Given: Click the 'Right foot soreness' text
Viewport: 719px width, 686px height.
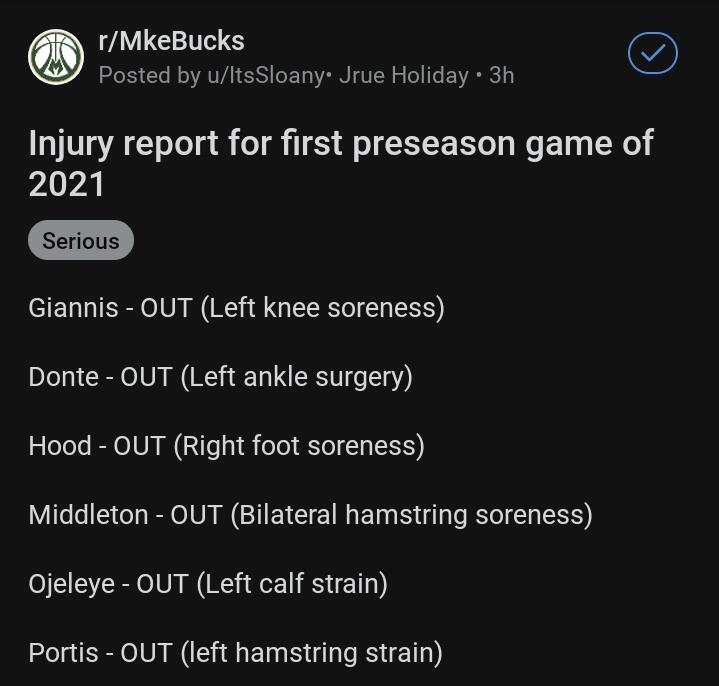Looking at the screenshot, I should point(299,446).
